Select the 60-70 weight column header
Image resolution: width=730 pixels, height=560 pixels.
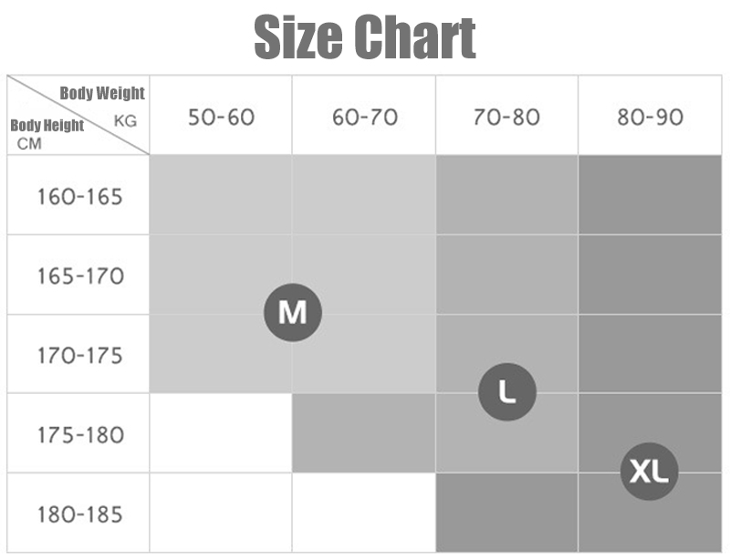[x=364, y=118]
